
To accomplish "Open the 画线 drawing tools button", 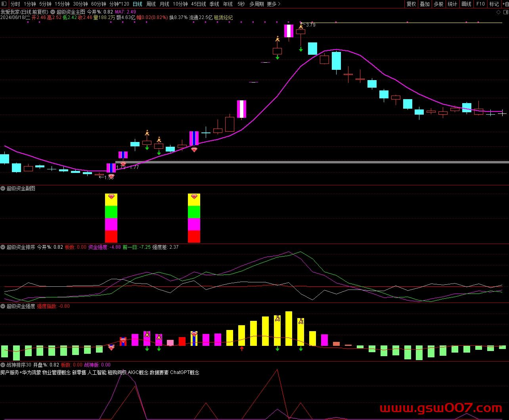I will (467, 4).
